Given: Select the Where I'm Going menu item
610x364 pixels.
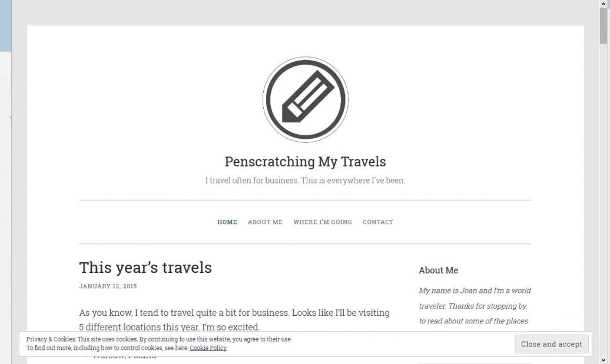Looking at the screenshot, I should tap(323, 222).
